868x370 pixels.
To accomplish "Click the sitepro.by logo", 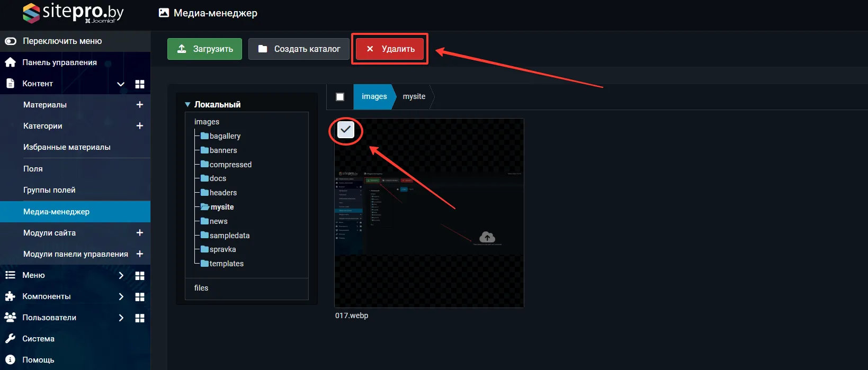I will click(x=73, y=13).
